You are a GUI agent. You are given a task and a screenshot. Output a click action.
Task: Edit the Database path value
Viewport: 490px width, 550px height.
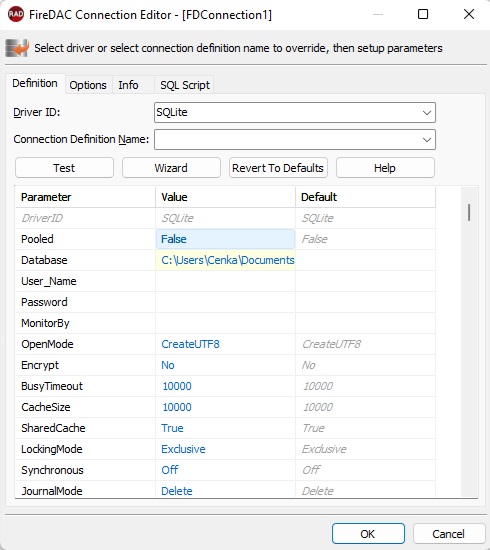click(225, 260)
